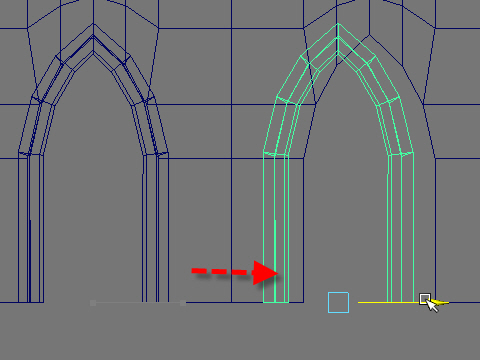Viewport: 480px width, 360px height.
Task: Click inside the opening of the dark blue arch
Action: click(x=93, y=200)
